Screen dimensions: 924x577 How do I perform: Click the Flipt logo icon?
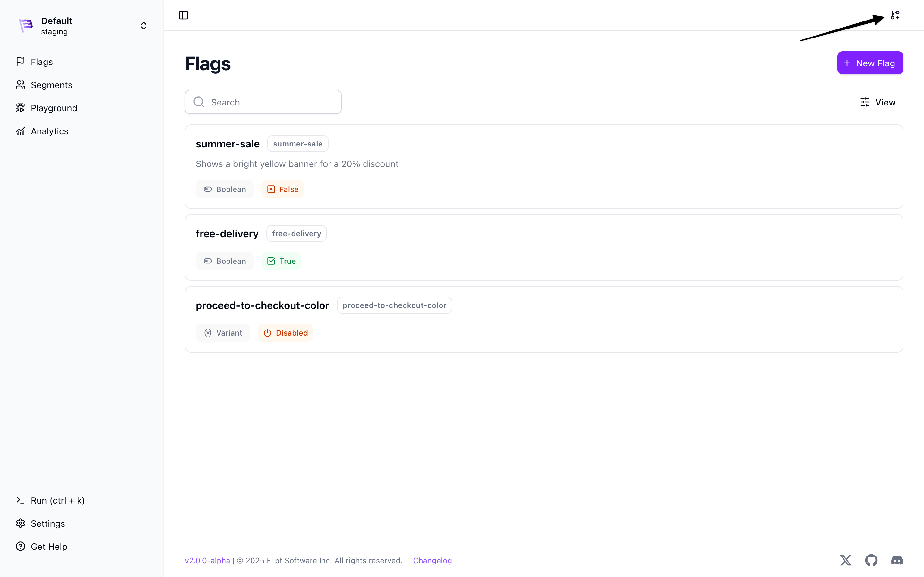tap(26, 26)
